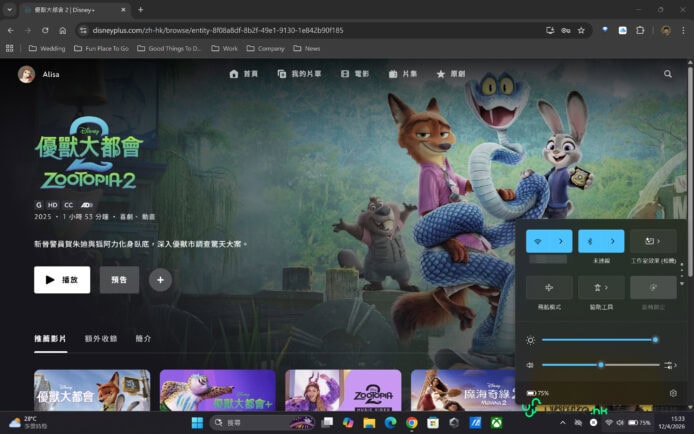Open the Xbox app from the taskbar
694x434 pixels.
[x=497, y=423]
